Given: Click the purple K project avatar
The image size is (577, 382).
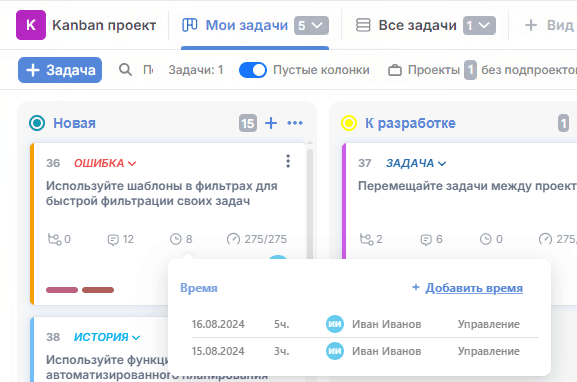Looking at the screenshot, I should (31, 25).
